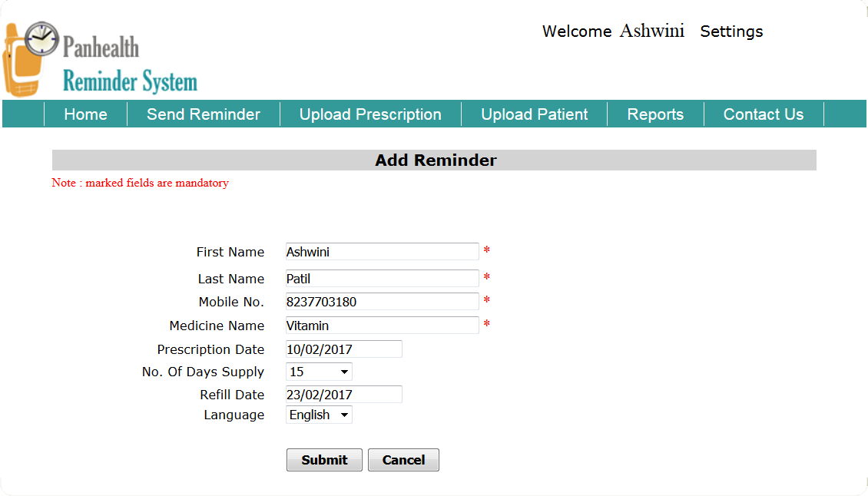Click the Ashwini username in header
The height and width of the screenshot is (496, 868).
tap(651, 31)
